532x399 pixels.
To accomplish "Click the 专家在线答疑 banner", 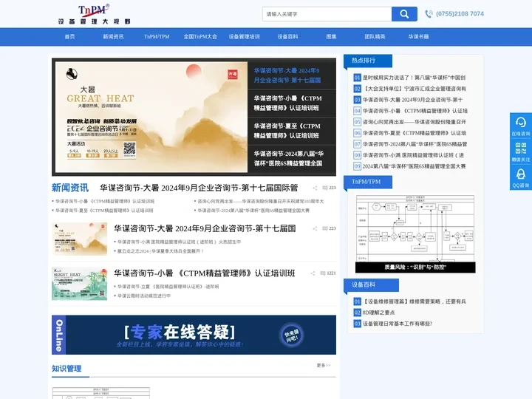I will point(194,335).
